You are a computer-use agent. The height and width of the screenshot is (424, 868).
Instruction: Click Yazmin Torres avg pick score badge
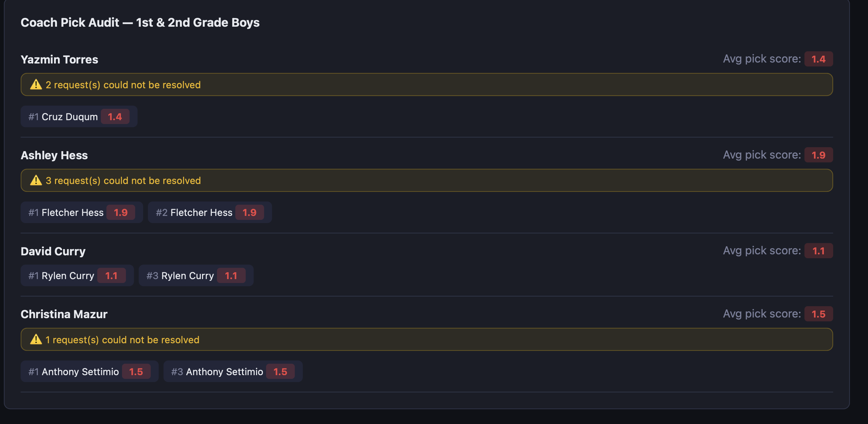(x=818, y=59)
